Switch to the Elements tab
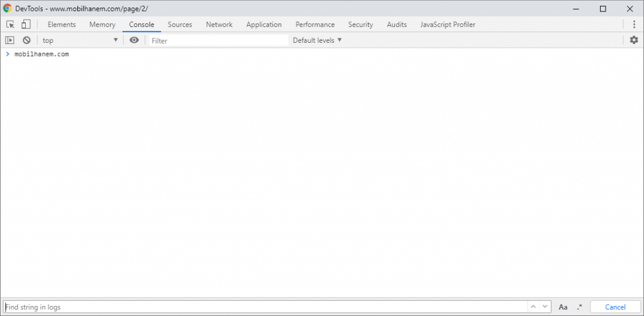 [x=62, y=25]
